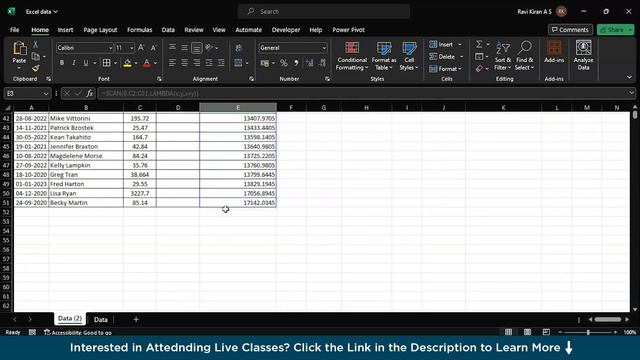Image resolution: width=640 pixels, height=360 pixels.
Task: Center text horizontally
Action: [184, 63]
